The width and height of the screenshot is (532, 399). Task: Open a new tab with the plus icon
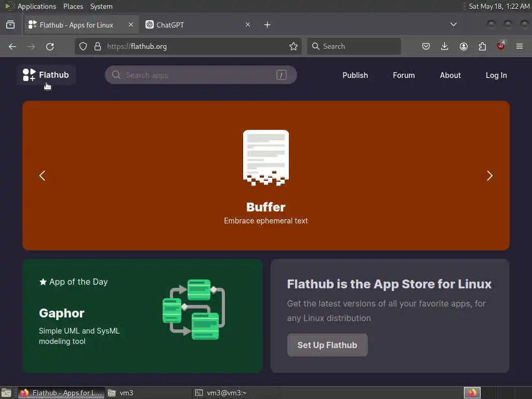pos(268,25)
